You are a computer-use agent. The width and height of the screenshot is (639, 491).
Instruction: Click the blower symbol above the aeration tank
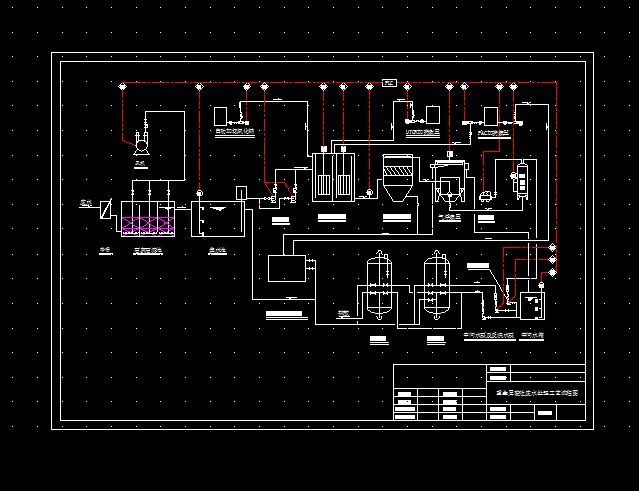141,143
